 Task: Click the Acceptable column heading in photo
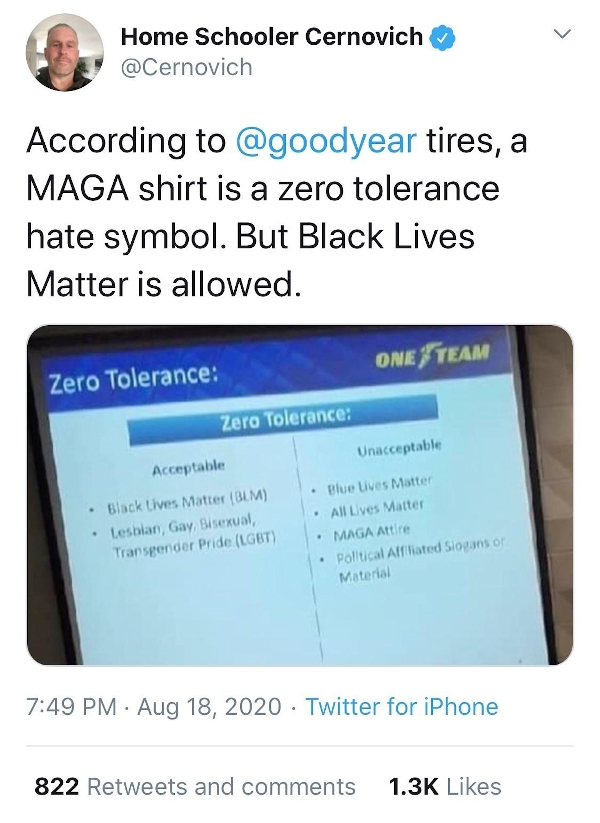click(x=188, y=467)
